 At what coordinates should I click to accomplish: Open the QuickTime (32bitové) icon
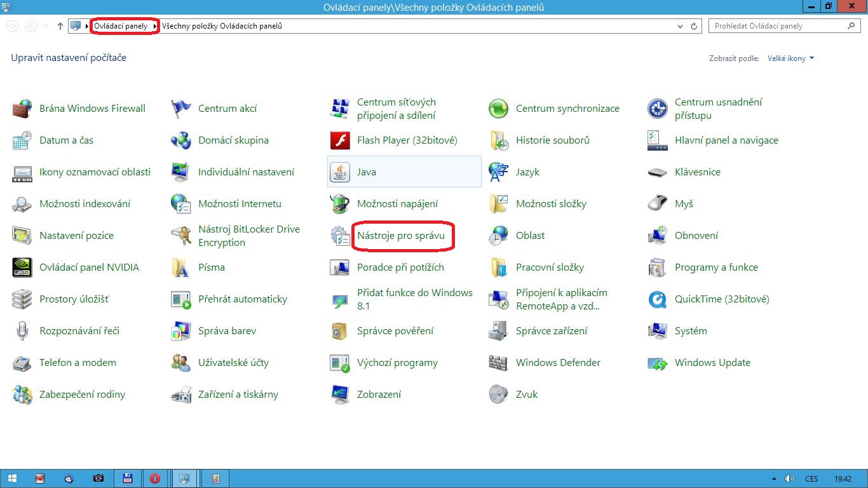click(x=657, y=299)
